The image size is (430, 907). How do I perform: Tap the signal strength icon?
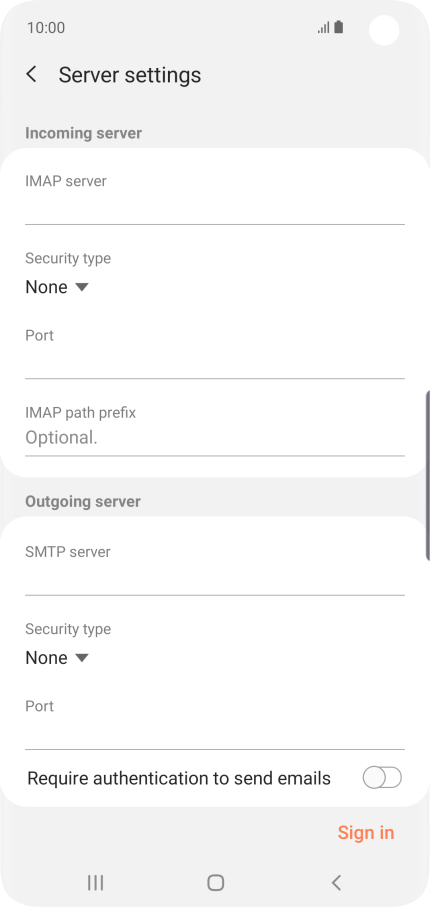pyautogui.click(x=324, y=27)
